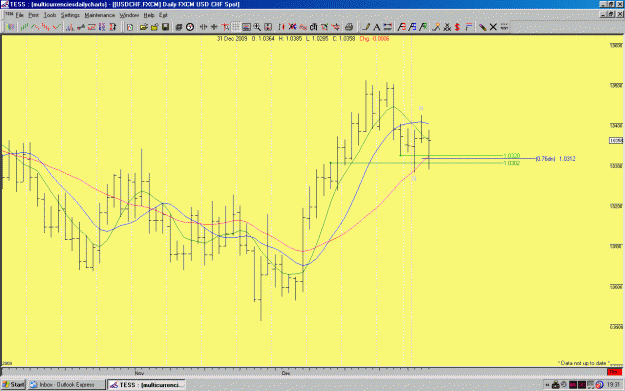Select the draw line pen tool
The width and height of the screenshot is (625, 391).
click(366, 27)
